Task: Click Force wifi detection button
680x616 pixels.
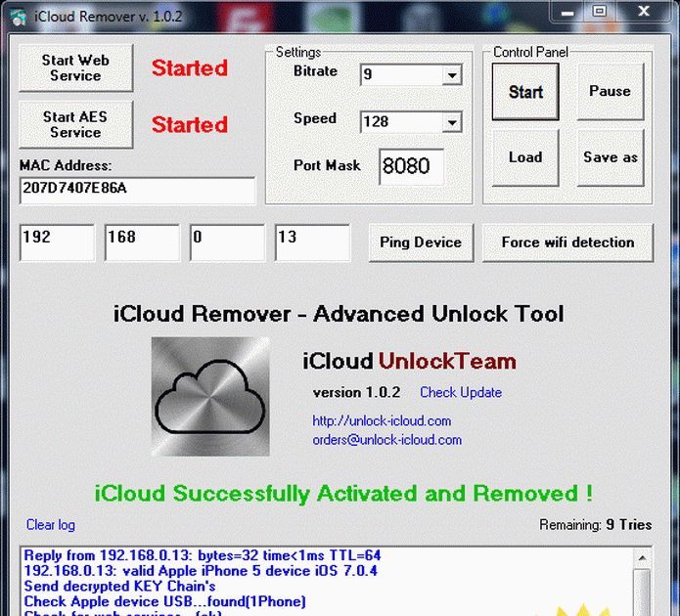Action: pos(567,242)
